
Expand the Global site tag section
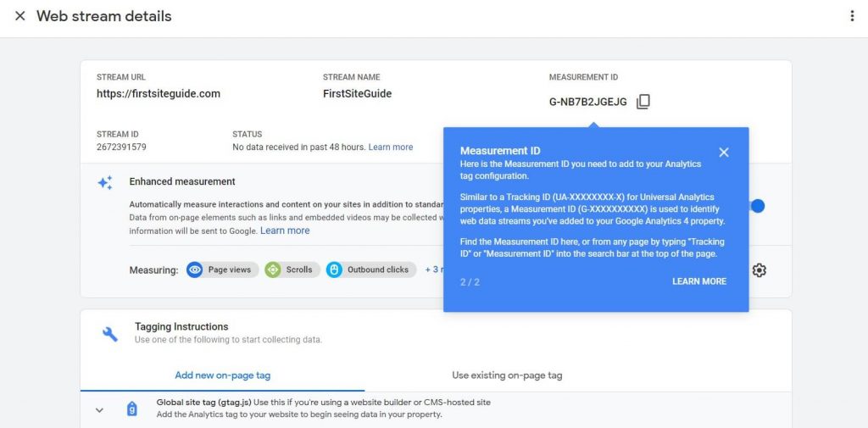point(99,410)
